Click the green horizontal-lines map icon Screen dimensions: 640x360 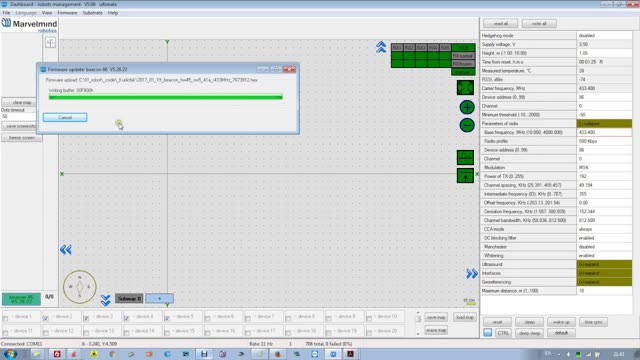pyautogui.click(x=465, y=158)
